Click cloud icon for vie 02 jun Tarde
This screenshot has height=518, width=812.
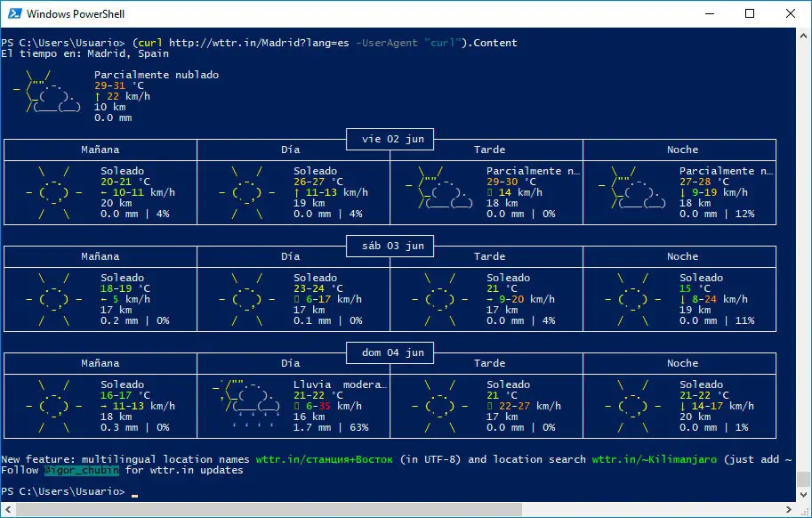click(x=439, y=187)
